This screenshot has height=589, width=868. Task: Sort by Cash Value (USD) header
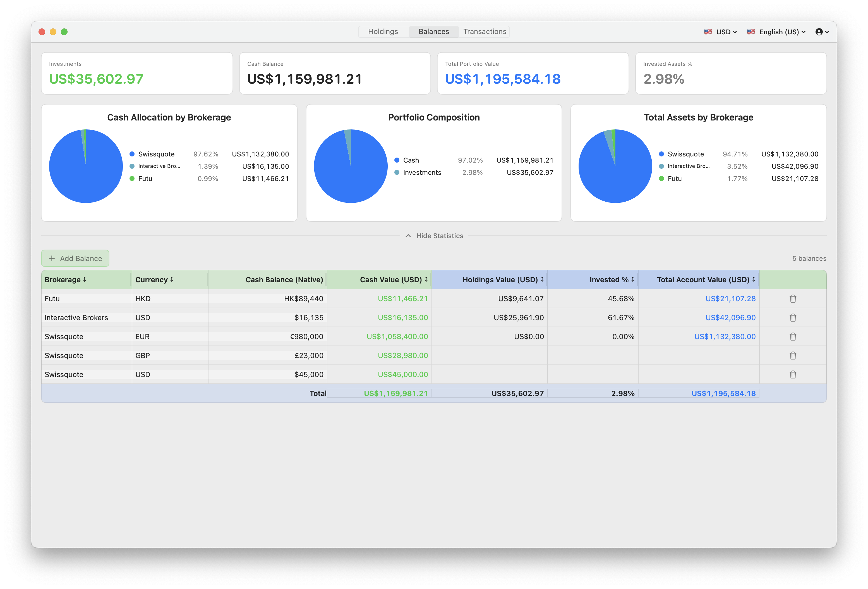[394, 279]
